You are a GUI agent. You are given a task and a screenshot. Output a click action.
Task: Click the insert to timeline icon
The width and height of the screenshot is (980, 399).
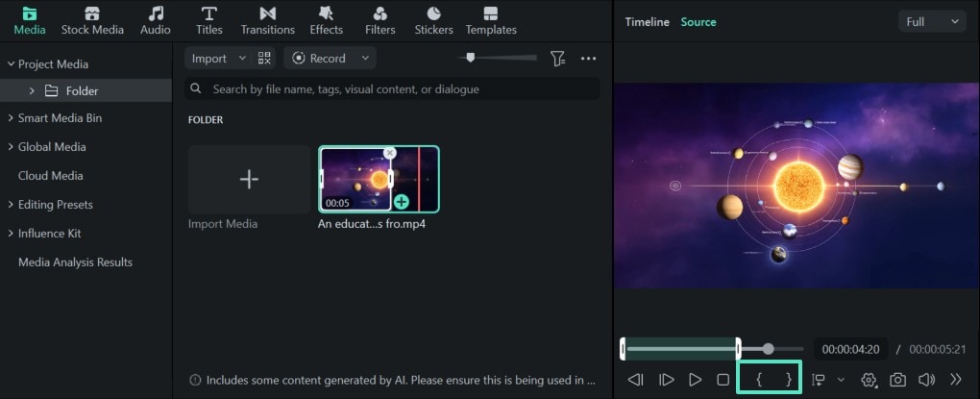[819, 380]
